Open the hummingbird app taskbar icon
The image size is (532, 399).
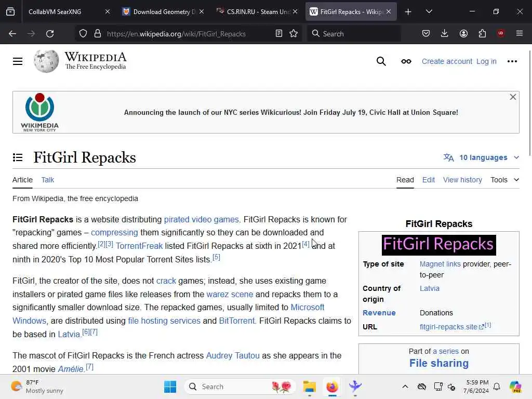pyautogui.click(x=355, y=387)
